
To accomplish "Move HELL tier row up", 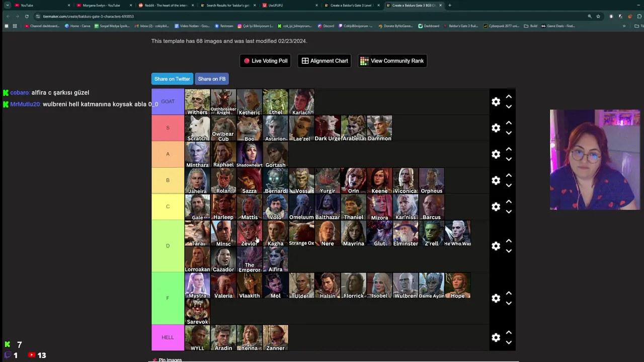I will coord(509,332).
